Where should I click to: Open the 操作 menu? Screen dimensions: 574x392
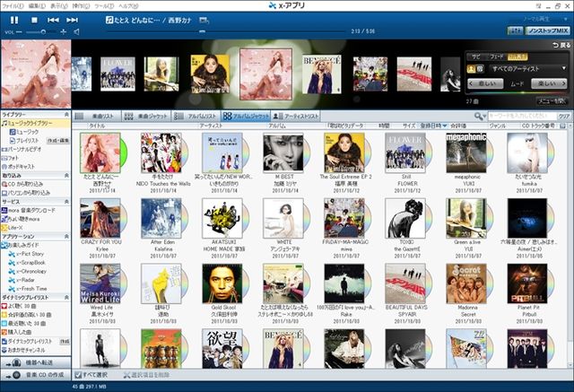click(x=81, y=6)
